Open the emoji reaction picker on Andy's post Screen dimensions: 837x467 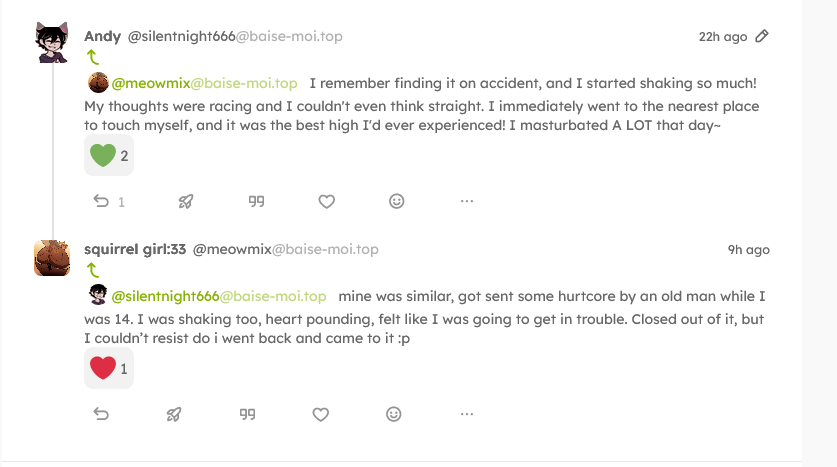396,201
